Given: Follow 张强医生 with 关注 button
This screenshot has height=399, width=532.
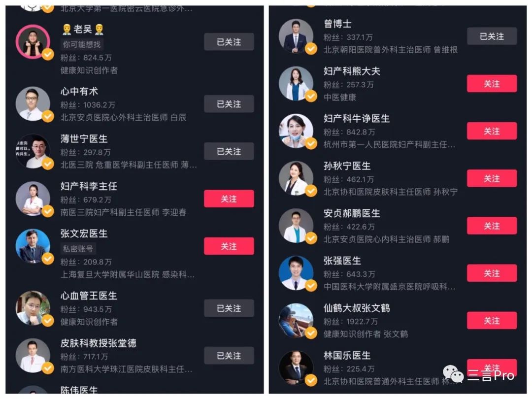Looking at the screenshot, I should tap(492, 273).
